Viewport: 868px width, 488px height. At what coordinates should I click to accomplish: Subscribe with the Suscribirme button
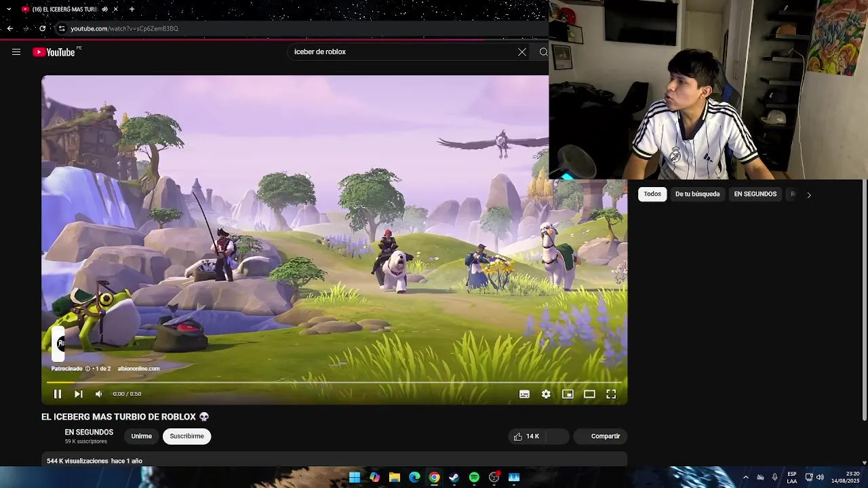point(186,436)
